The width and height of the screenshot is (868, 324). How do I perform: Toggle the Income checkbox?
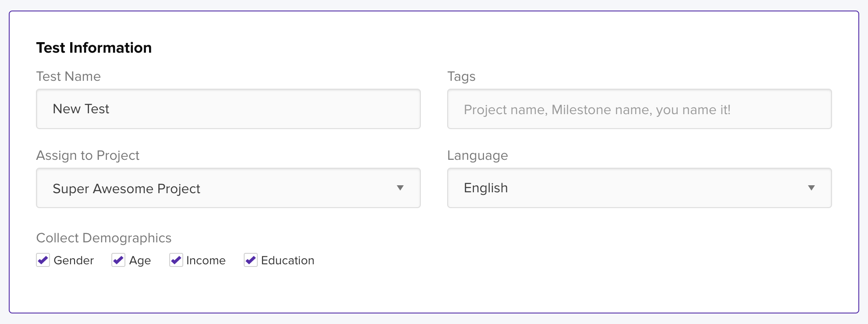176,260
